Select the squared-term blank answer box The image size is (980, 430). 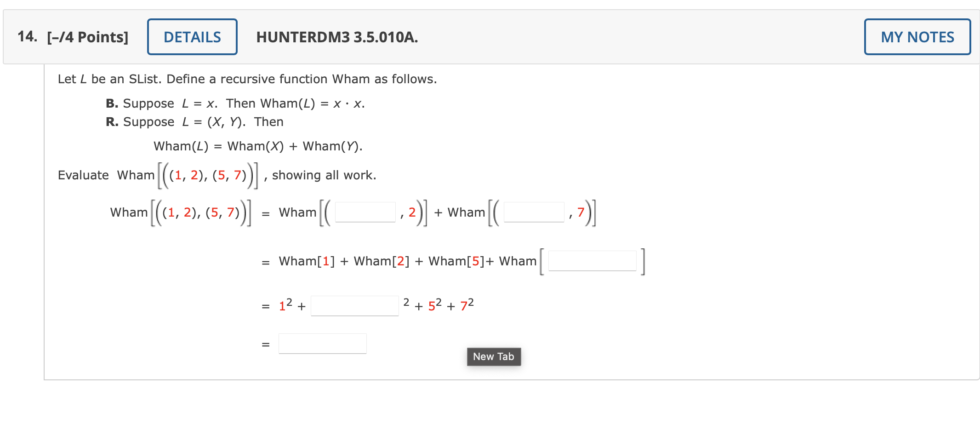click(354, 305)
